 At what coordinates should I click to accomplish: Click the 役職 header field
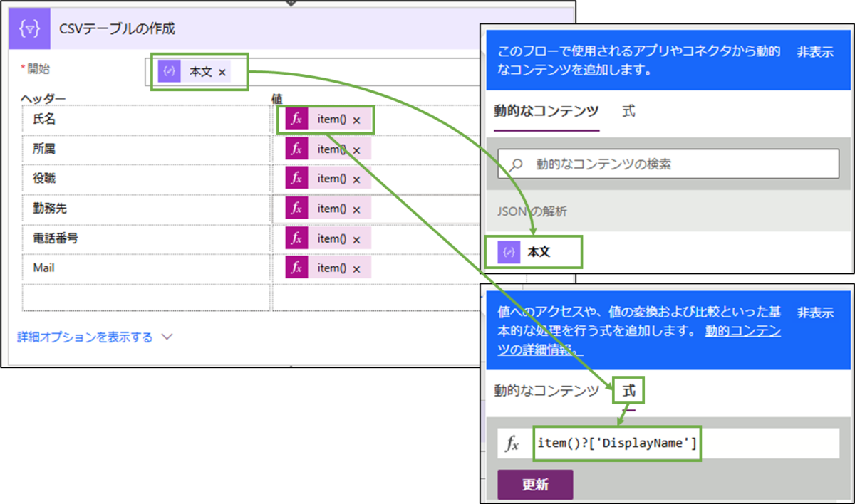tap(146, 179)
